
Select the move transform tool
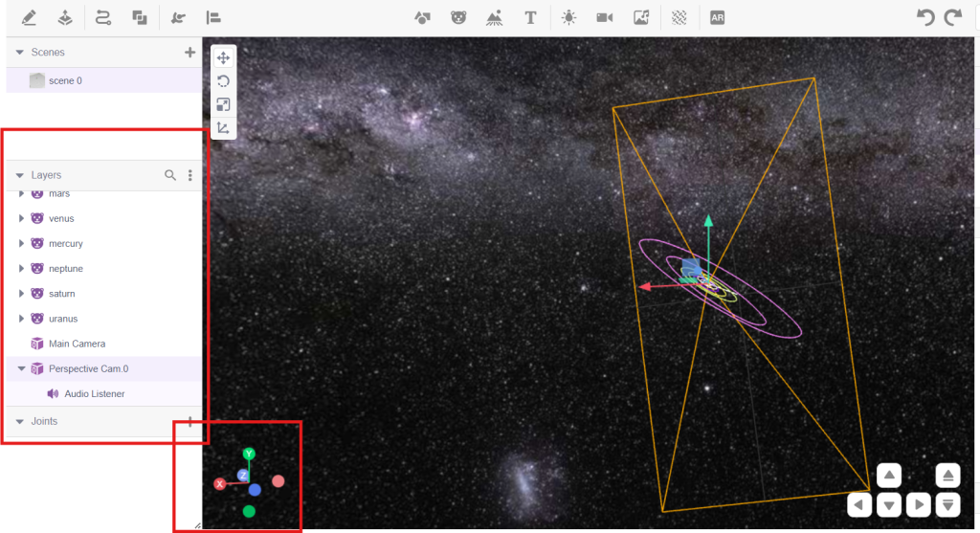tap(223, 58)
